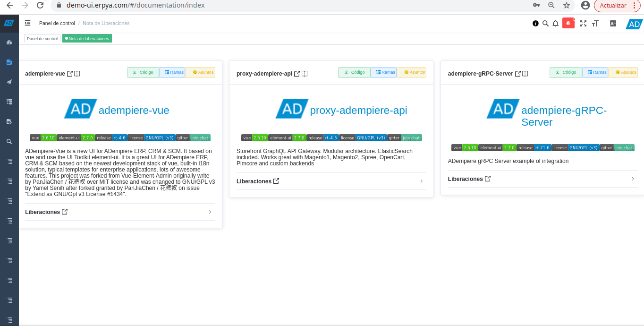
Task: Click Asuntos button on proxy-adempiere-api card
Action: coord(411,72)
